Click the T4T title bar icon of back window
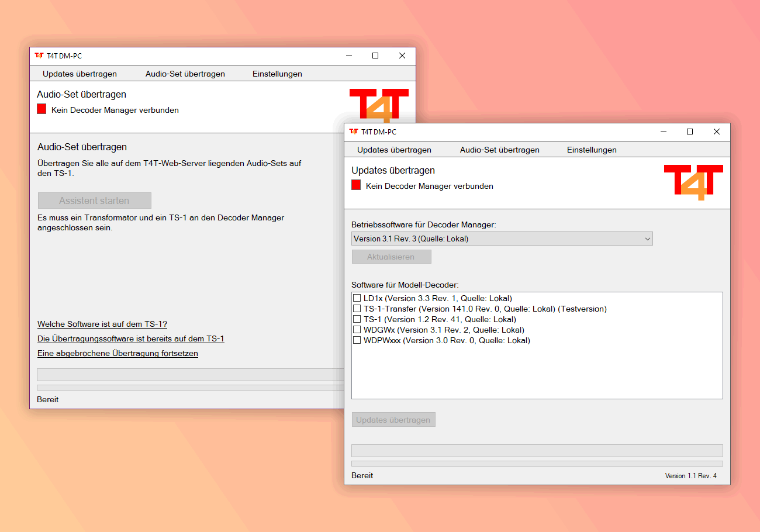760x532 pixels. point(39,56)
